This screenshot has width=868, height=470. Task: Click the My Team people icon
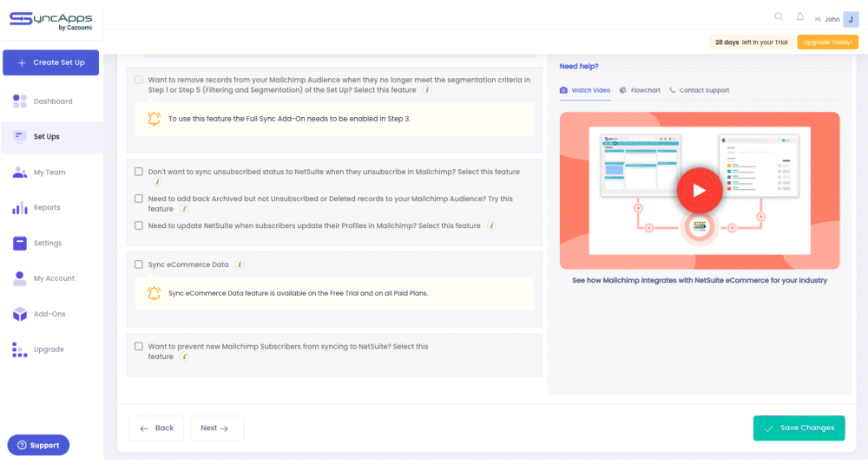(20, 172)
